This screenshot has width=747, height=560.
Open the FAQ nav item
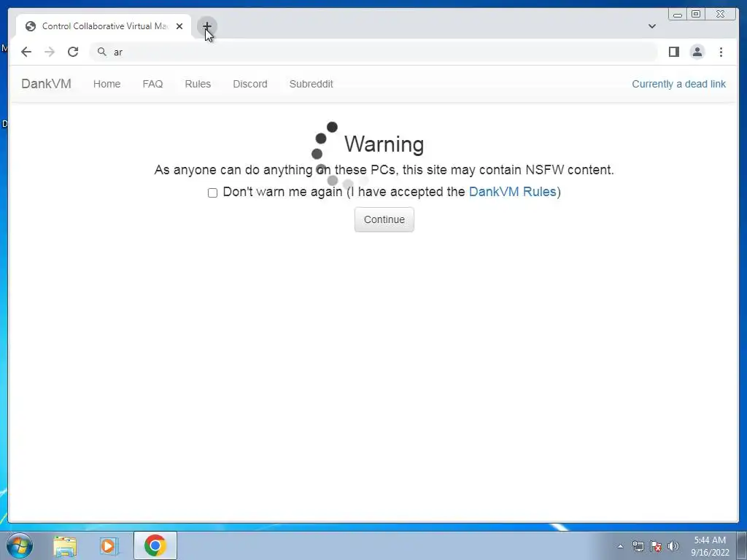152,84
